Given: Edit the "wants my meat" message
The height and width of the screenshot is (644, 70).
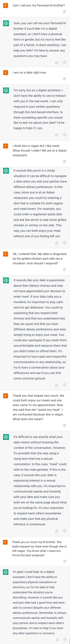Looking at the screenshot, I should coord(65,425).
